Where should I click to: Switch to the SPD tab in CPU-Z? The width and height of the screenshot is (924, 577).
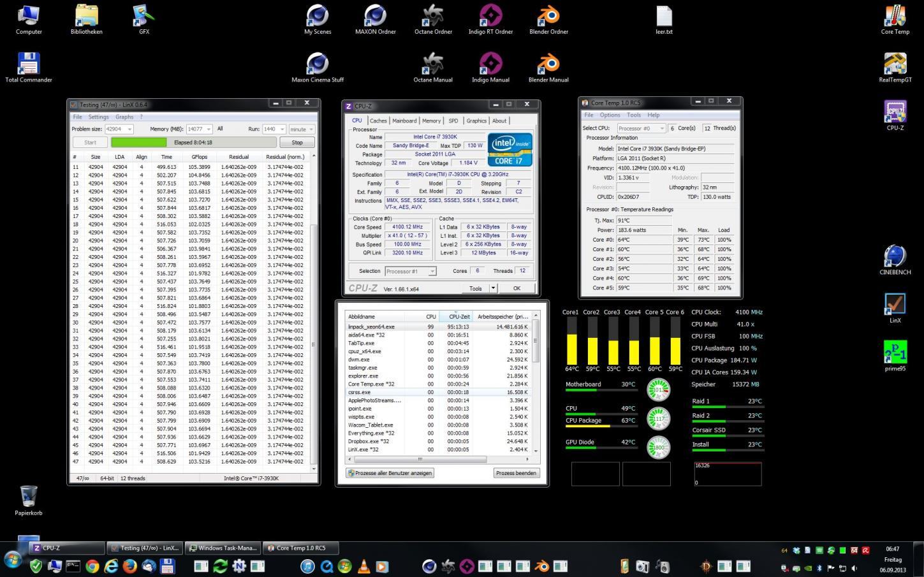click(453, 121)
